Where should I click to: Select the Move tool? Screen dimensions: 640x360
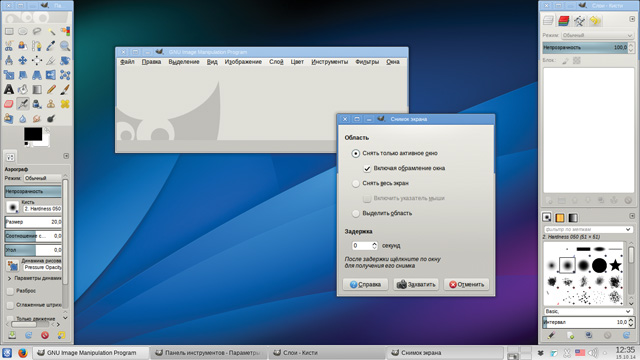click(x=23, y=60)
